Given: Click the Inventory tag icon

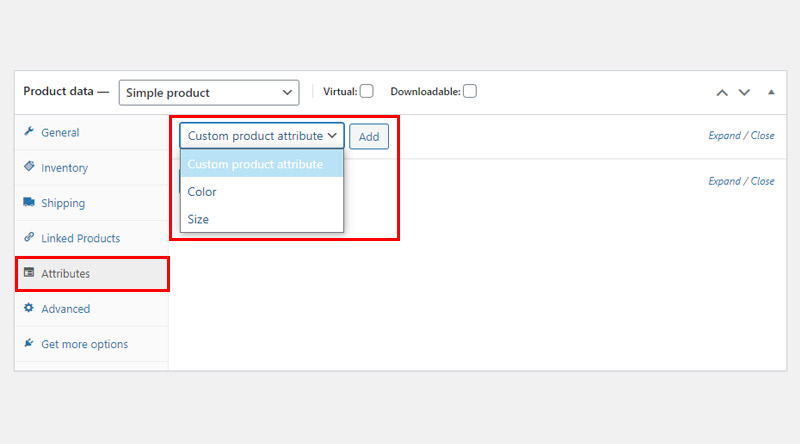Looking at the screenshot, I should pos(29,166).
